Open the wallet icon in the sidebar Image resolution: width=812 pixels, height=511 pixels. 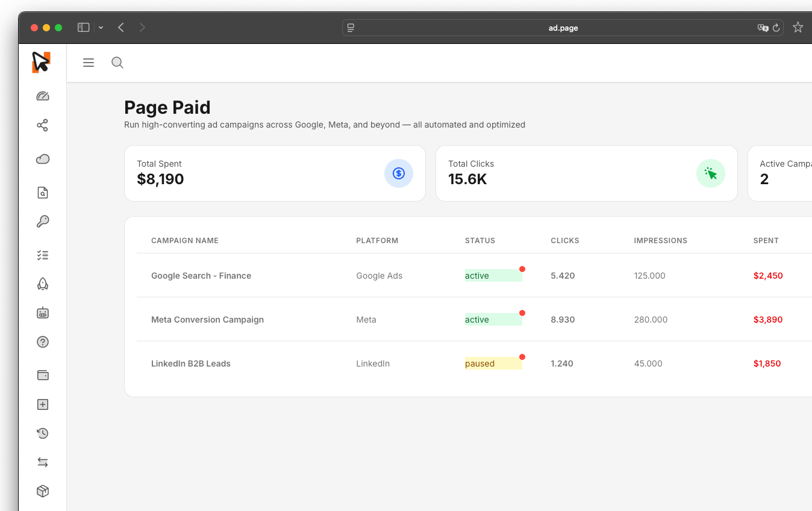pos(43,376)
